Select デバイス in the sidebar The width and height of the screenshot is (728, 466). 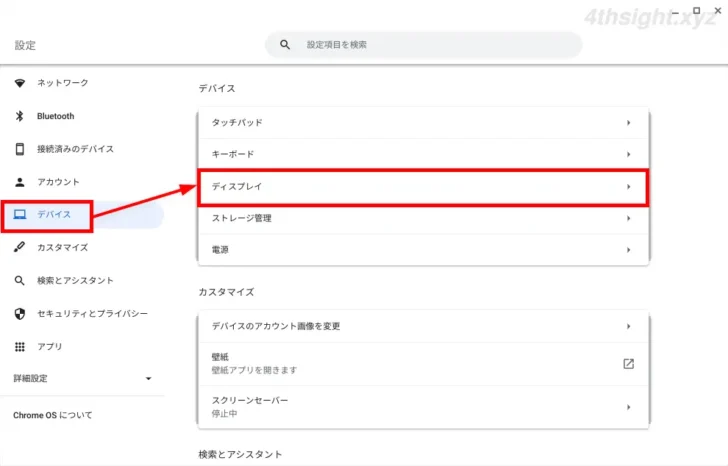(82, 214)
